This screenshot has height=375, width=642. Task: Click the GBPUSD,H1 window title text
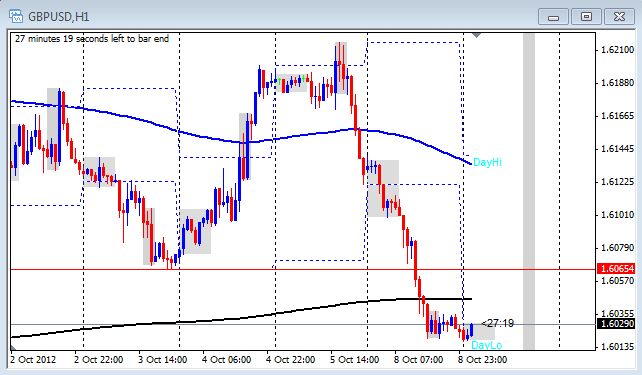(x=59, y=17)
